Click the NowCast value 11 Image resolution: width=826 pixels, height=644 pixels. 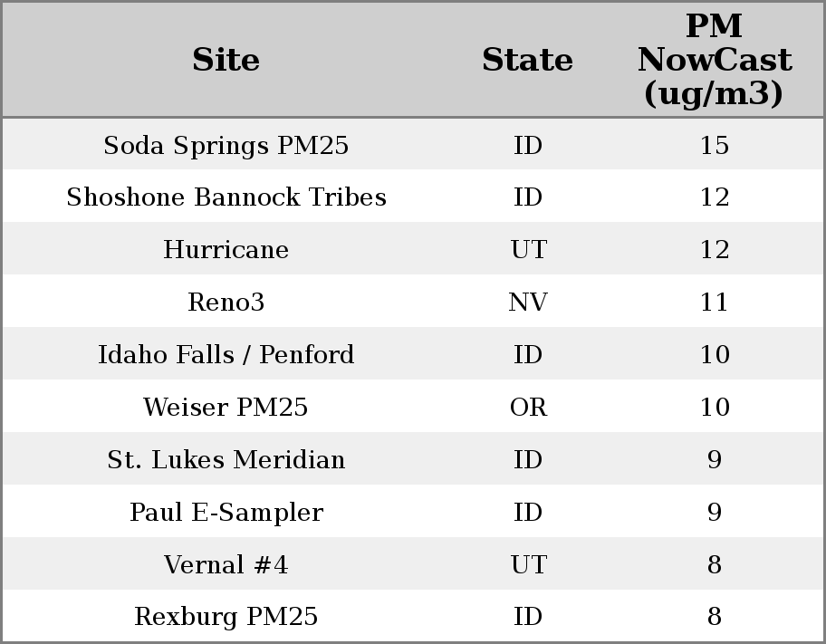click(x=714, y=303)
